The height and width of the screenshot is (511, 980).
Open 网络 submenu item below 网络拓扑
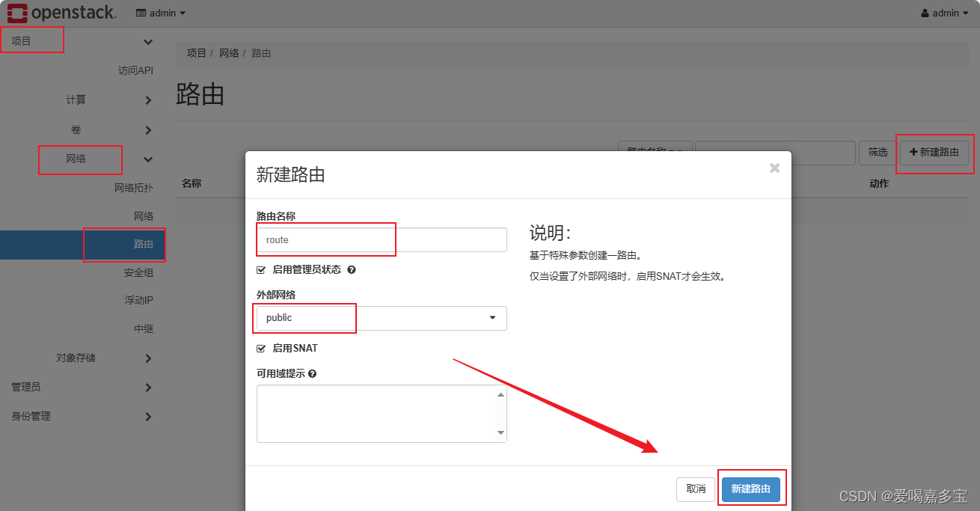(x=144, y=216)
